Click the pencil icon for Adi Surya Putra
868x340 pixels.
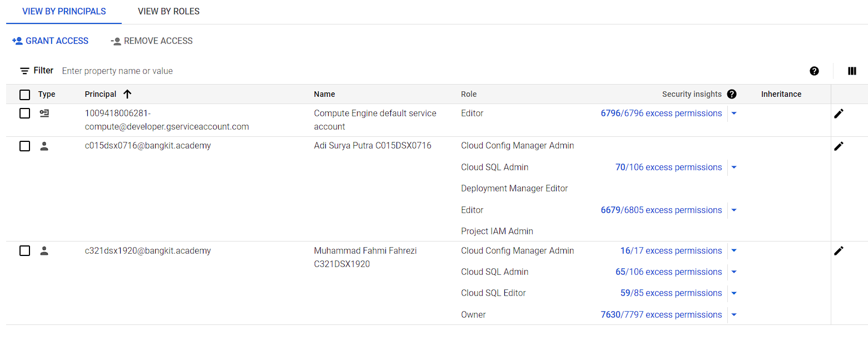(839, 146)
